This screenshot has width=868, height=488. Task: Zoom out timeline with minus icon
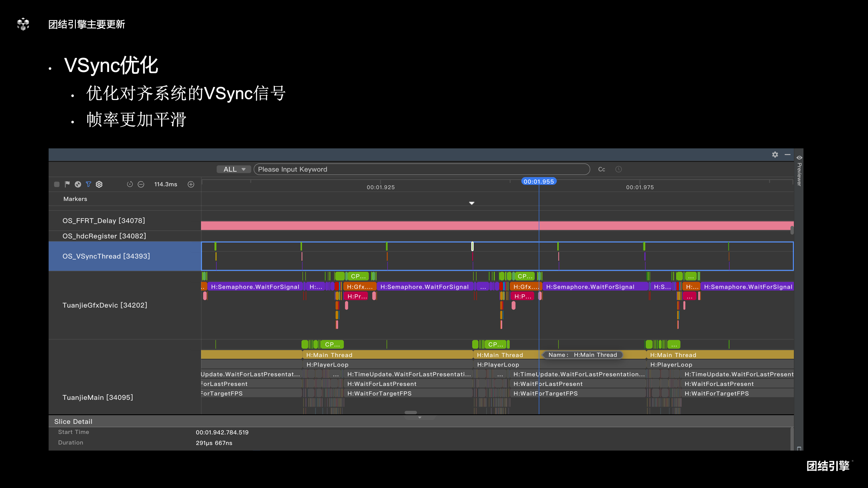pos(141,184)
